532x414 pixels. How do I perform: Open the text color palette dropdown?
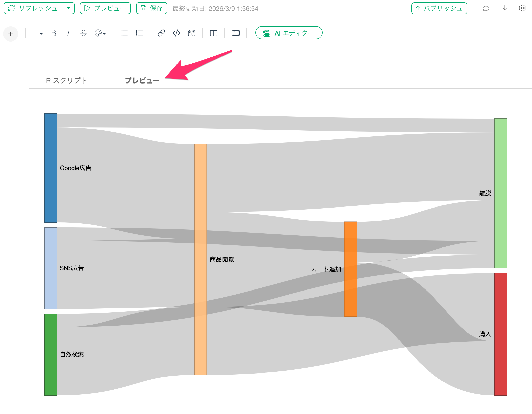(100, 33)
